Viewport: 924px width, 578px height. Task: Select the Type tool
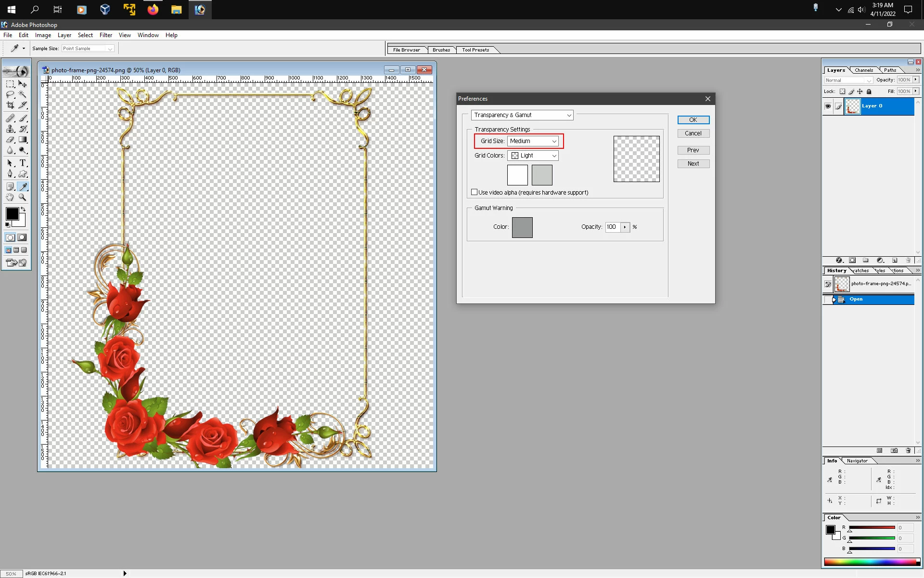pos(23,163)
